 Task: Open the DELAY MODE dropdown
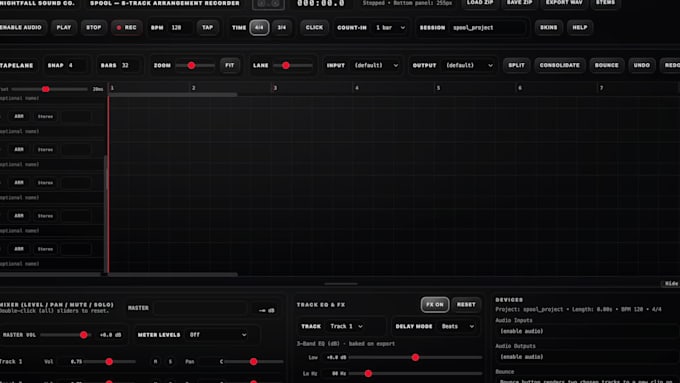pyautogui.click(x=457, y=326)
